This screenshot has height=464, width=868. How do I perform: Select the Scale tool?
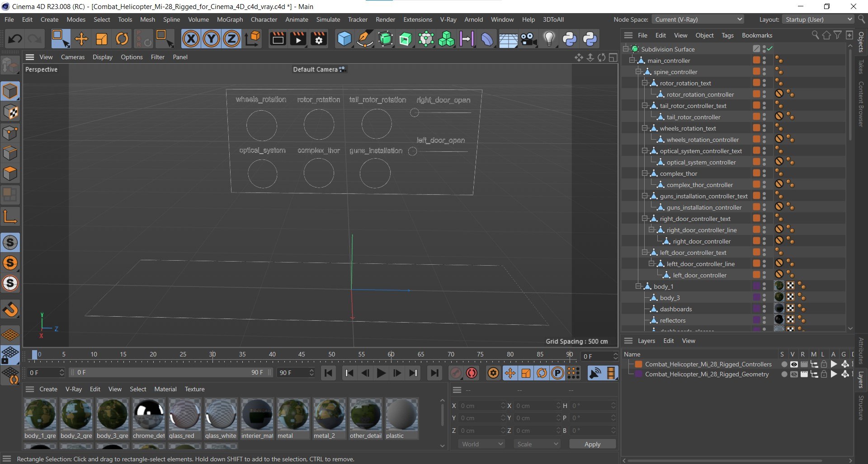(102, 39)
